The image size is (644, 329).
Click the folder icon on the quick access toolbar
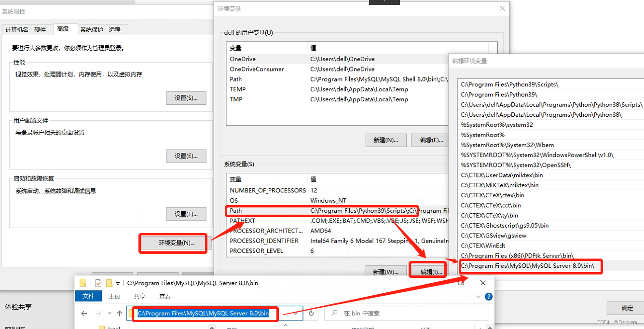[82, 283]
